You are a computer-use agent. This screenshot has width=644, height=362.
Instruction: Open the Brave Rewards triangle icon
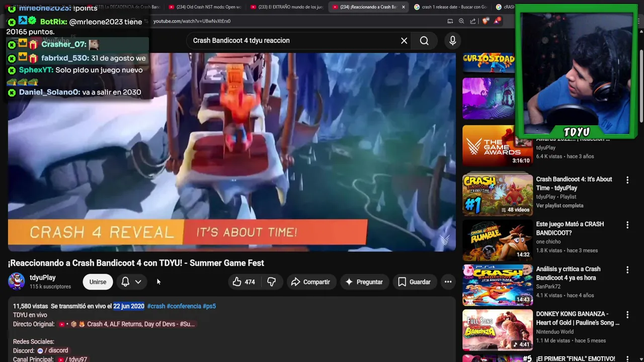497,21
